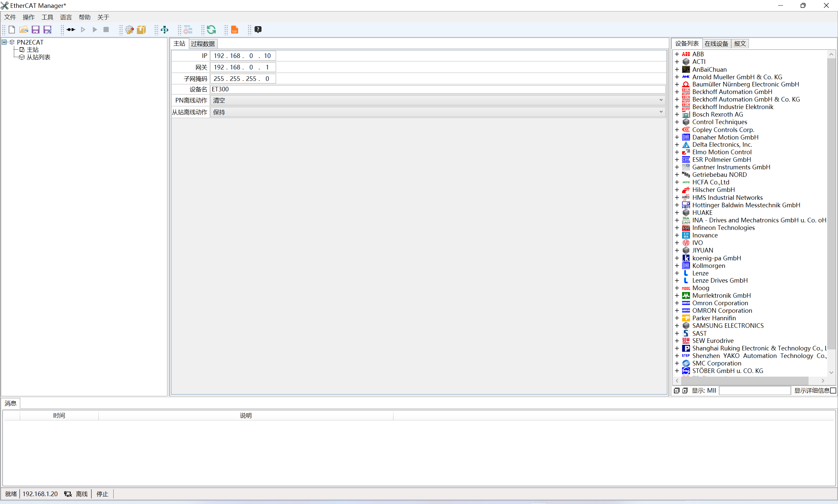Click the remove slave tree icon
838x504 pixels.
[x=188, y=29]
